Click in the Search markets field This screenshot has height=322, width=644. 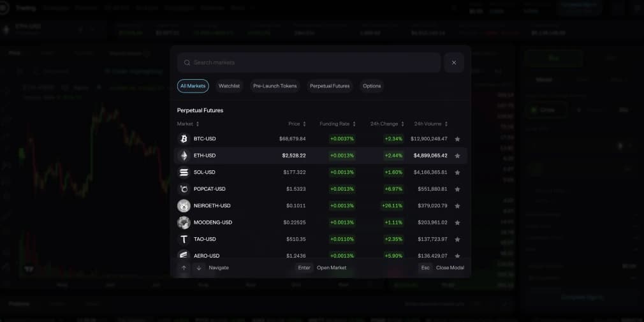tap(312, 62)
